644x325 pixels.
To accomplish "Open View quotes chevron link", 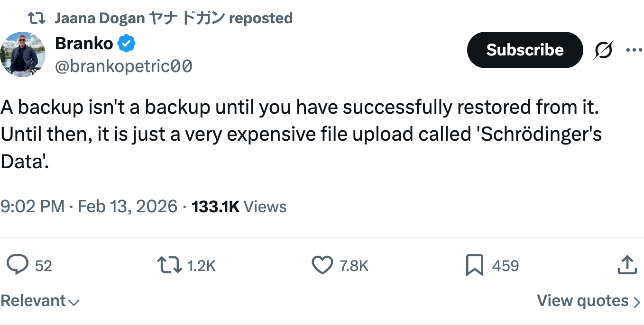I will pos(589,301).
